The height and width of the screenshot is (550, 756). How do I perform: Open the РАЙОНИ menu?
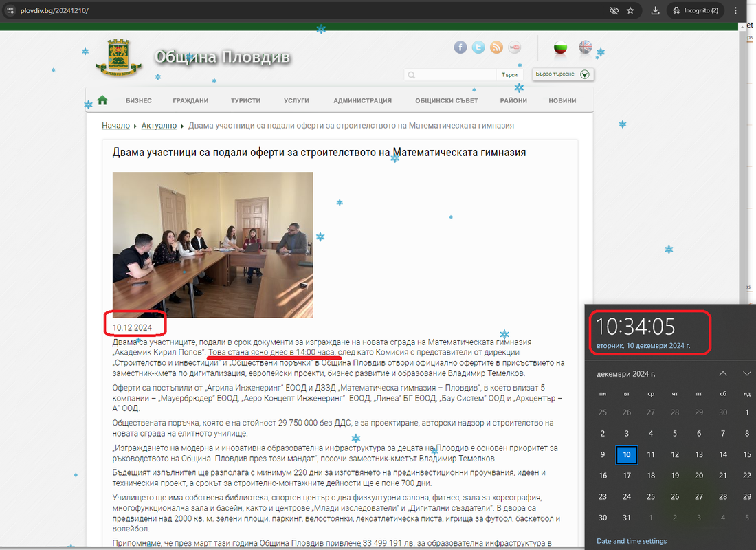pyautogui.click(x=513, y=100)
